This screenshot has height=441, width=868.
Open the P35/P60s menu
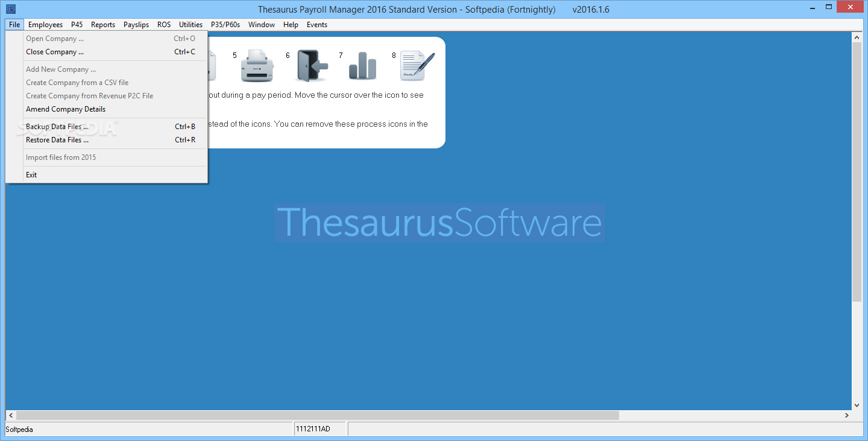[x=225, y=25]
